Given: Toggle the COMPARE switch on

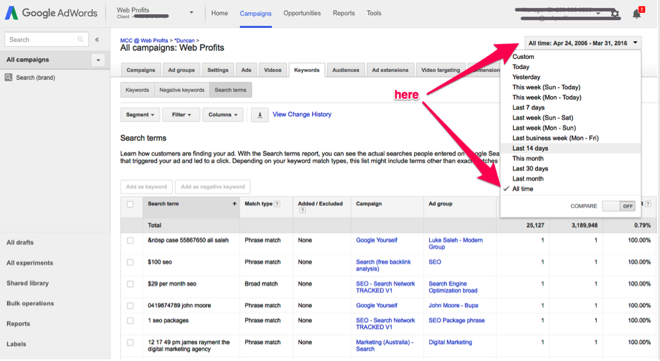Looking at the screenshot, I should click(619, 206).
